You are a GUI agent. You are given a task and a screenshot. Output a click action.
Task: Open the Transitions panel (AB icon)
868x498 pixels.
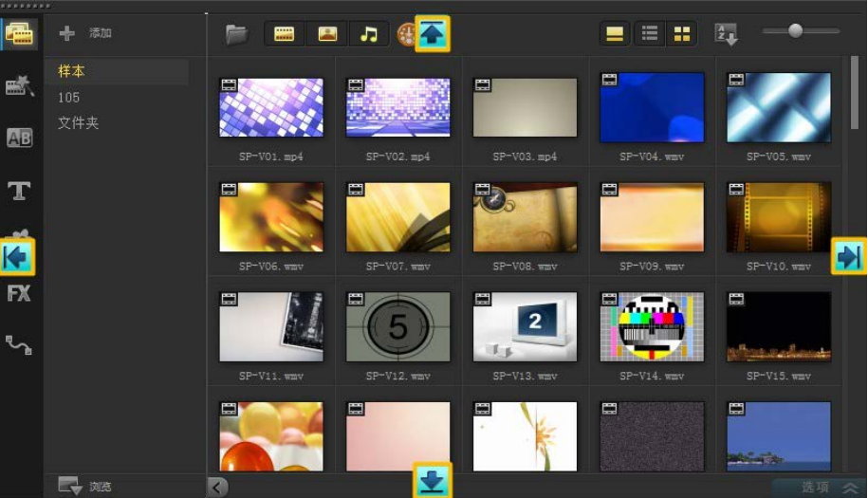20,138
